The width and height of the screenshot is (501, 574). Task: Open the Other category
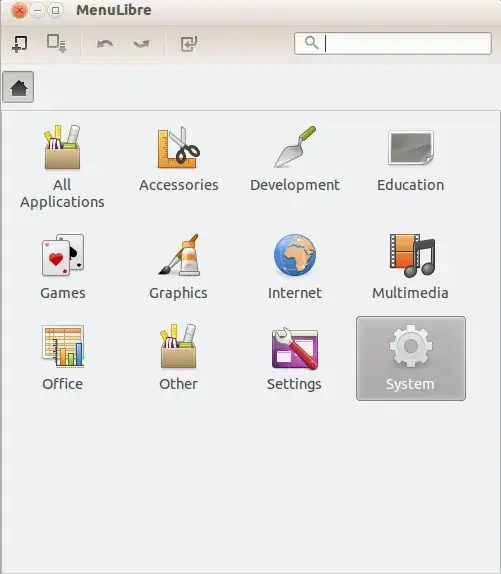click(179, 358)
